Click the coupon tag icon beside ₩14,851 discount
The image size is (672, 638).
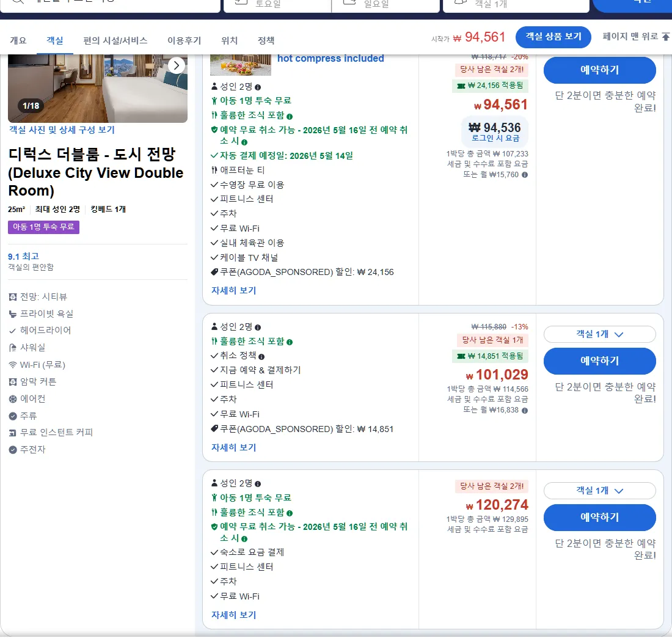214,429
